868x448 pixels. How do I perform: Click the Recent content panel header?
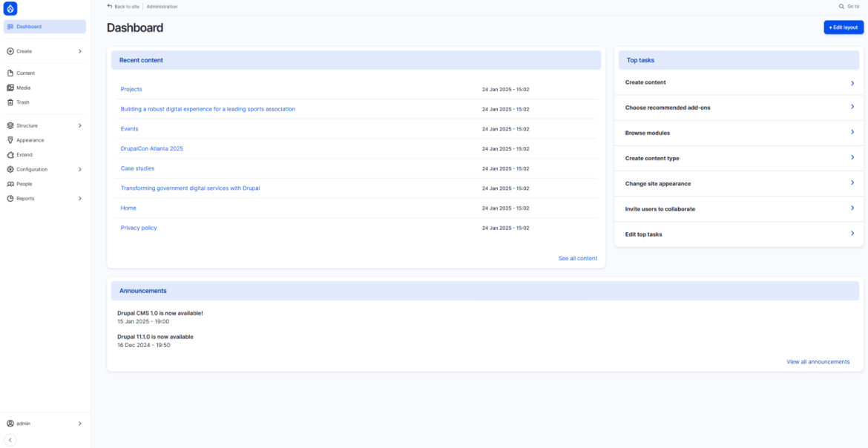[x=356, y=60]
